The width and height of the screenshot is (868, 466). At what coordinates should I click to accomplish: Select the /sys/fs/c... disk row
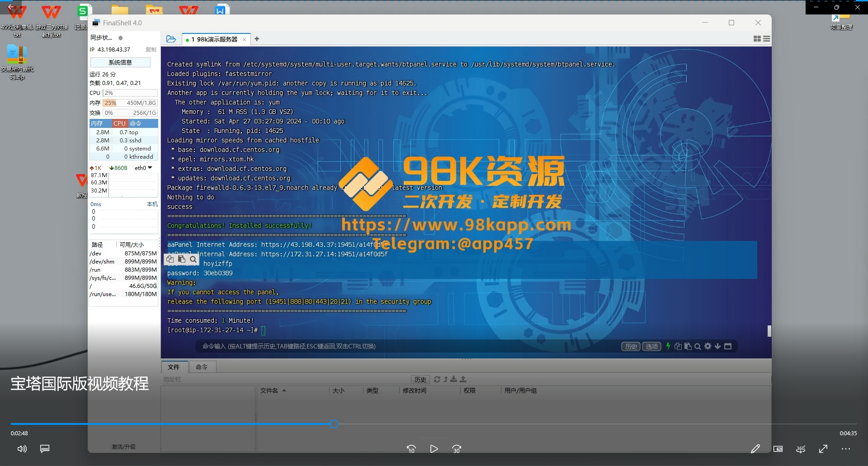[x=123, y=278]
